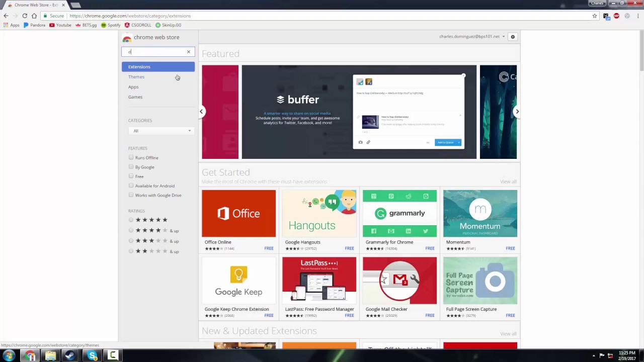Switch to Games in the sidebar

[x=135, y=97]
